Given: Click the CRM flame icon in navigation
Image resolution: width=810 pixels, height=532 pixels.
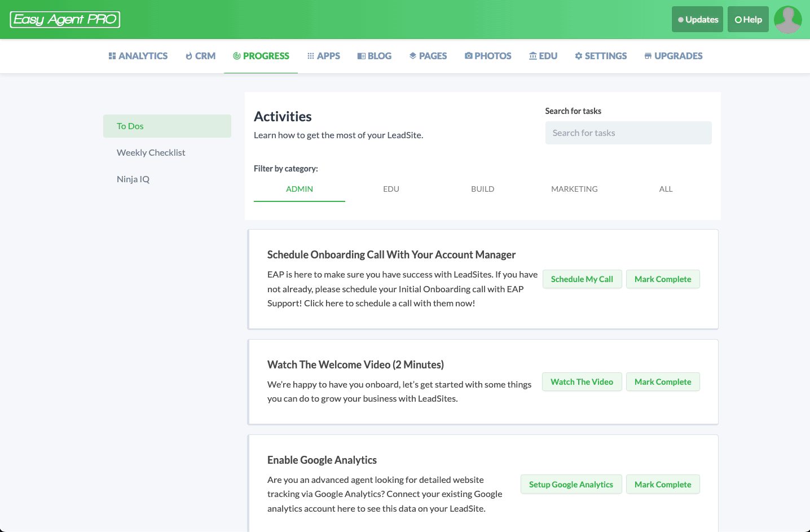Looking at the screenshot, I should point(189,56).
